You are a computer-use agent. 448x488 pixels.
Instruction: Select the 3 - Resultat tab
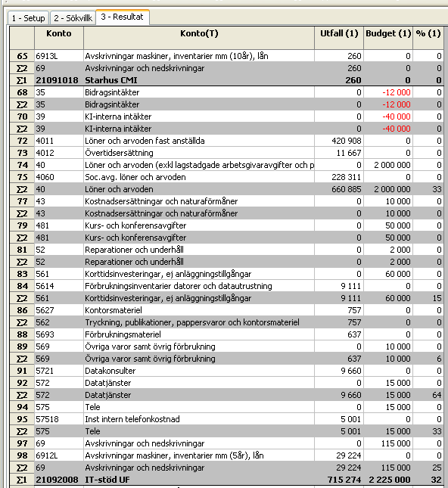pyautogui.click(x=123, y=17)
